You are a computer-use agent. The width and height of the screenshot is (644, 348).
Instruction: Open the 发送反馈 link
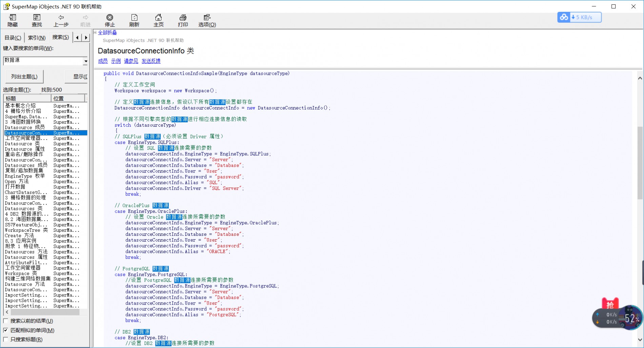tap(151, 61)
